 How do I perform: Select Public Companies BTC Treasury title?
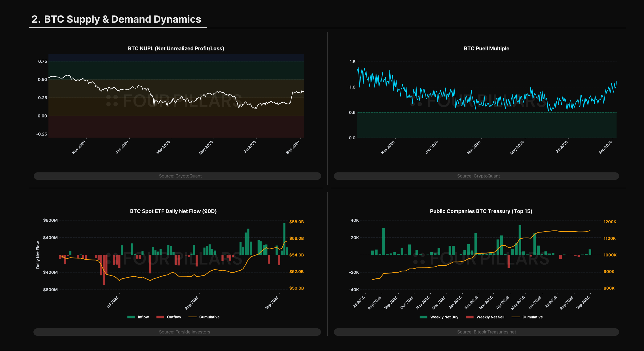pyautogui.click(x=481, y=211)
